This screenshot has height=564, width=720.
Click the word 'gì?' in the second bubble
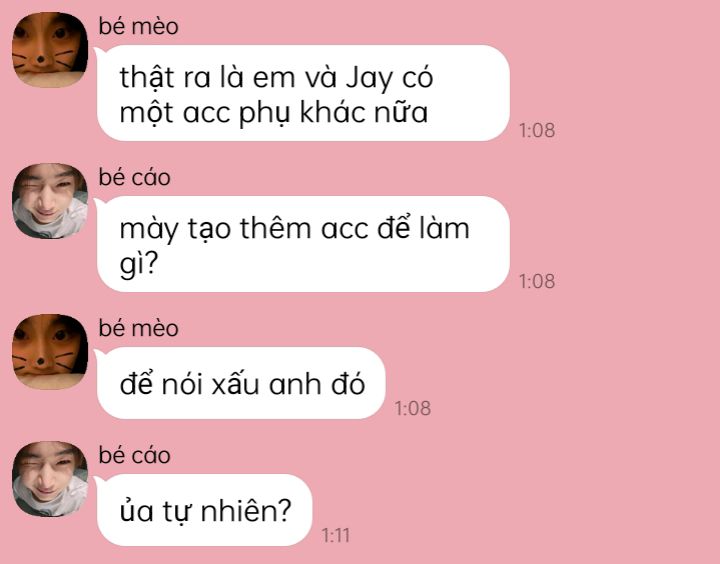pos(139,264)
